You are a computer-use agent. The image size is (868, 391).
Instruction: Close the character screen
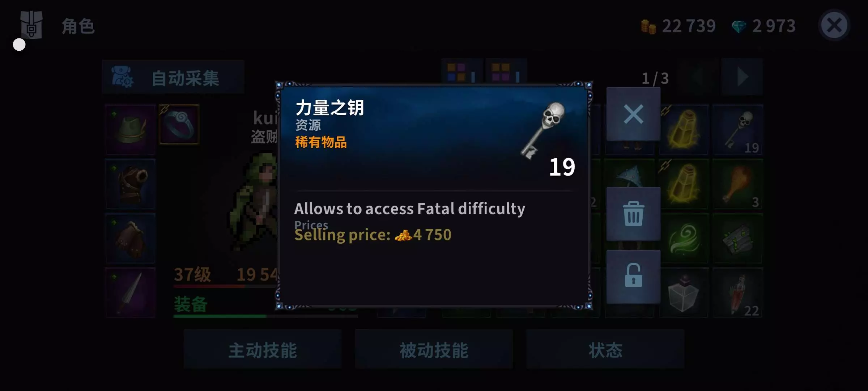834,25
